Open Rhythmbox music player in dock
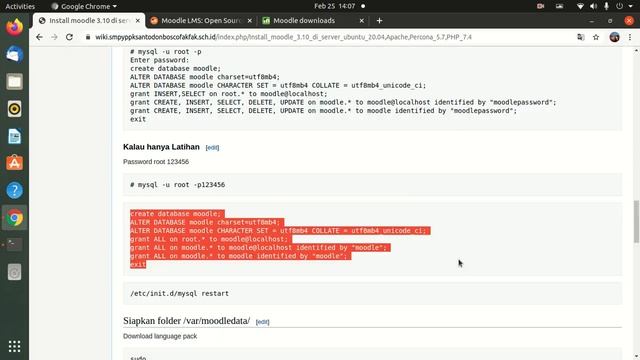 (x=14, y=109)
